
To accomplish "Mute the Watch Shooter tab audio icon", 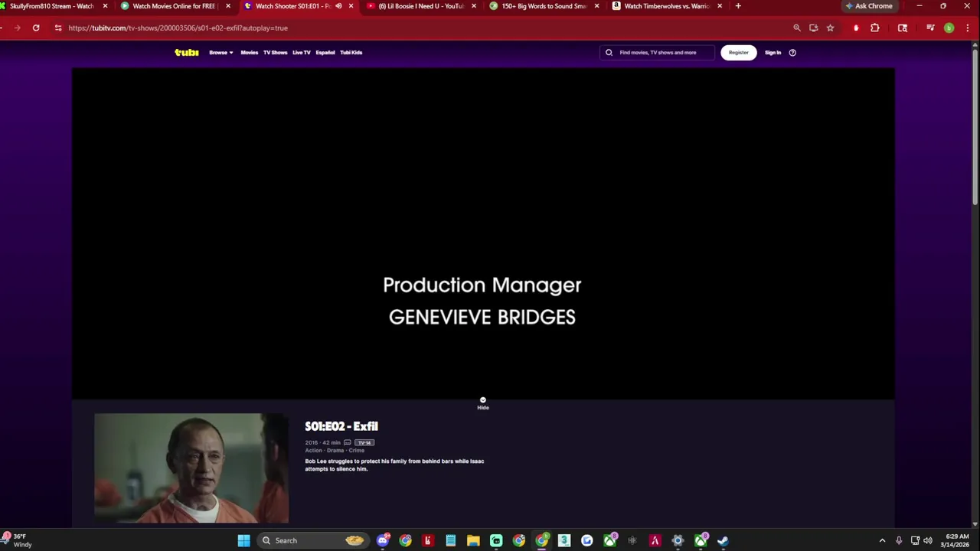I will point(338,6).
